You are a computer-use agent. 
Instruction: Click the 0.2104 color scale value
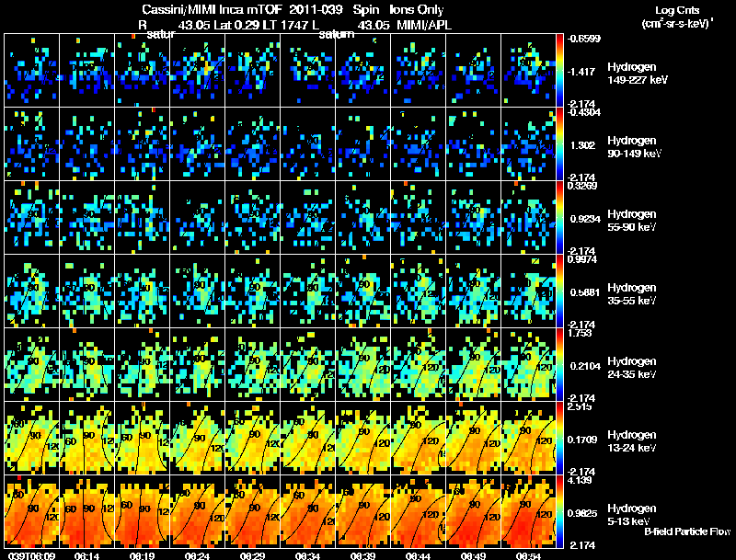pyautogui.click(x=584, y=366)
